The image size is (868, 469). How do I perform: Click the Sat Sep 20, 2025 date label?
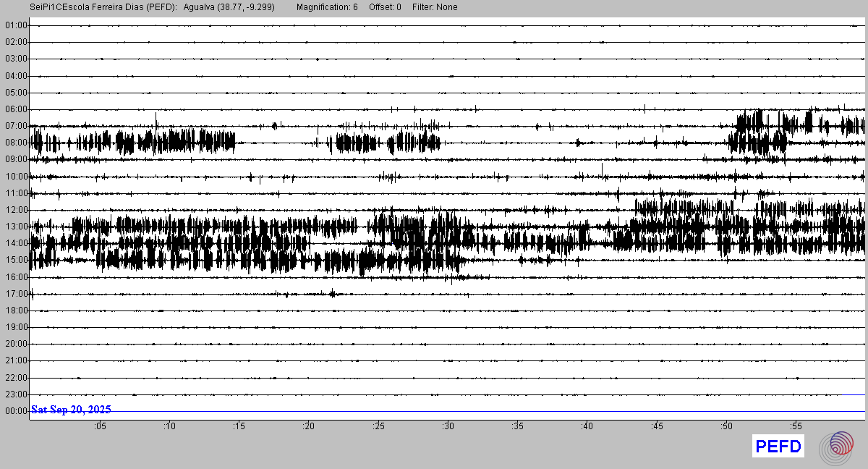click(71, 410)
